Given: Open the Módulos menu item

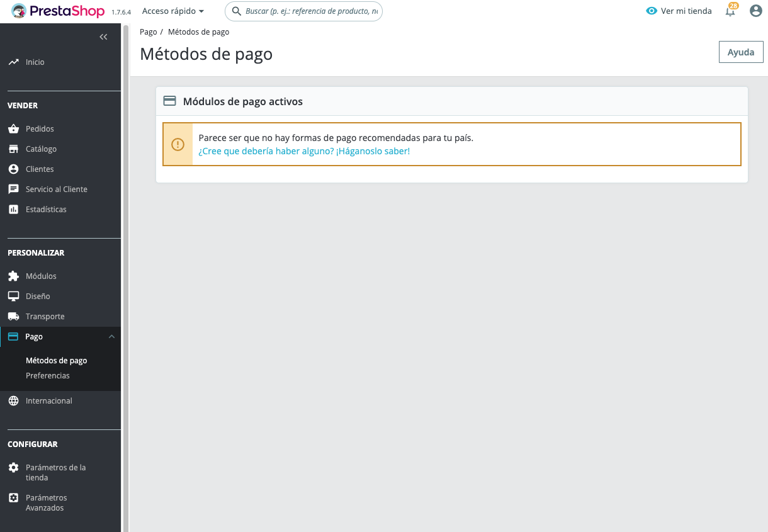Looking at the screenshot, I should click(41, 276).
